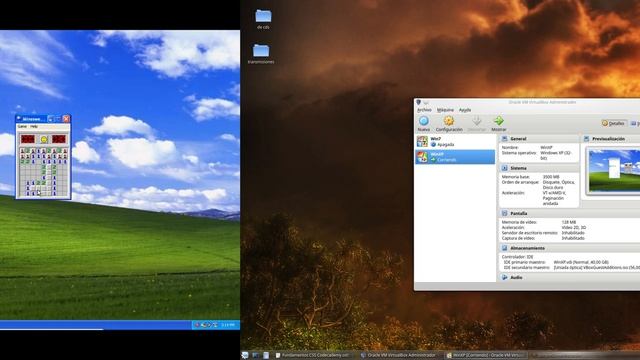Open the Game menu in Minesweeper
640x360 pixels.
(22, 127)
